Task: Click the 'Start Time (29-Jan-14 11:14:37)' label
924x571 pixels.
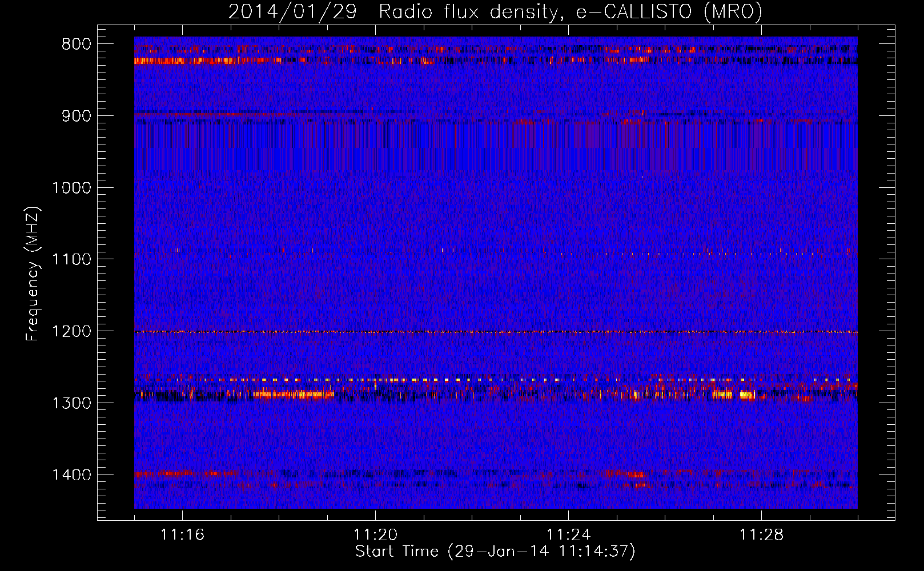Action: (495, 552)
